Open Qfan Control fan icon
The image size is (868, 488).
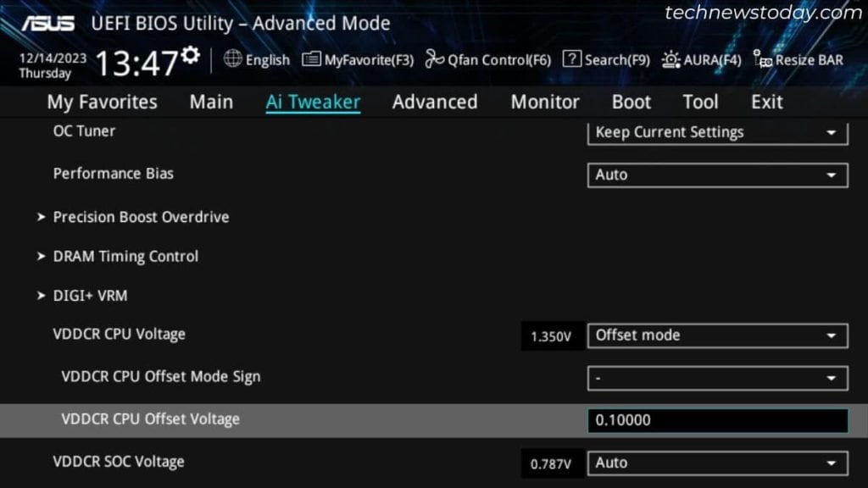coord(435,58)
